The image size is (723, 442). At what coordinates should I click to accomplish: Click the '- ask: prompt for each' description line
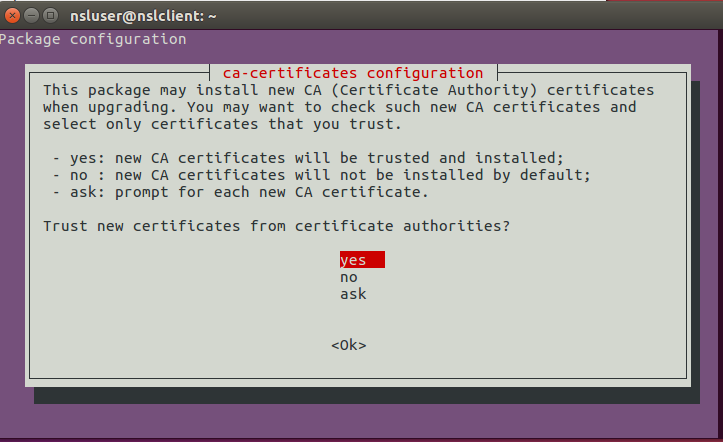pyautogui.click(x=240, y=192)
